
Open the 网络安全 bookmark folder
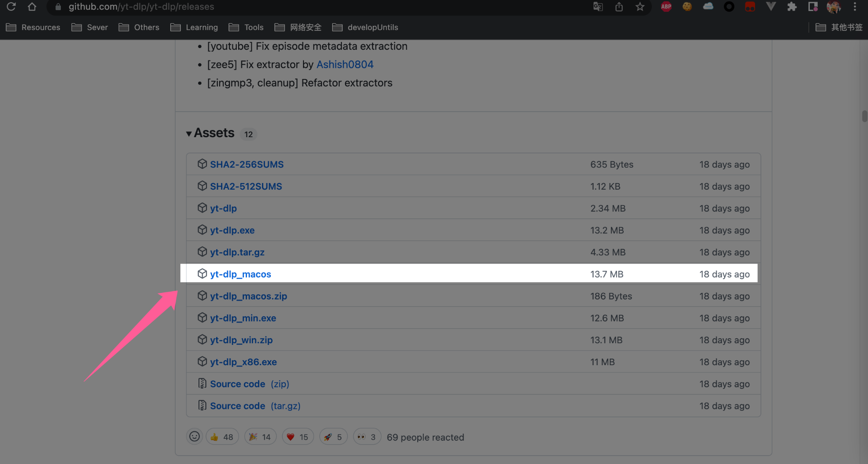pyautogui.click(x=298, y=27)
